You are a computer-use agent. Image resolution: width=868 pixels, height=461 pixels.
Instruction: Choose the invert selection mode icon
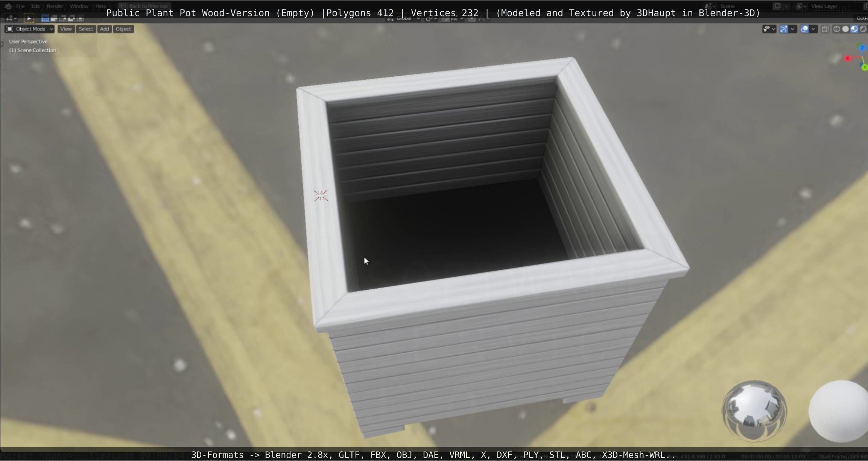coord(71,18)
